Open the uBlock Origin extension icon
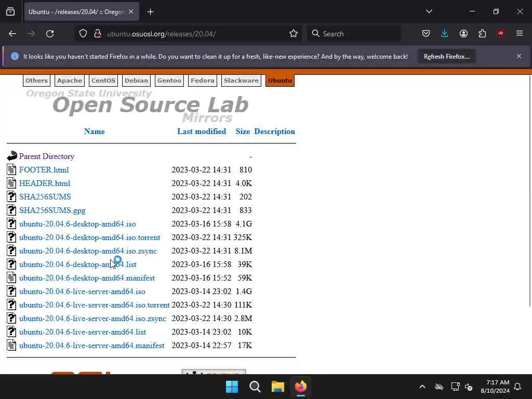532x399 pixels. (x=500, y=33)
